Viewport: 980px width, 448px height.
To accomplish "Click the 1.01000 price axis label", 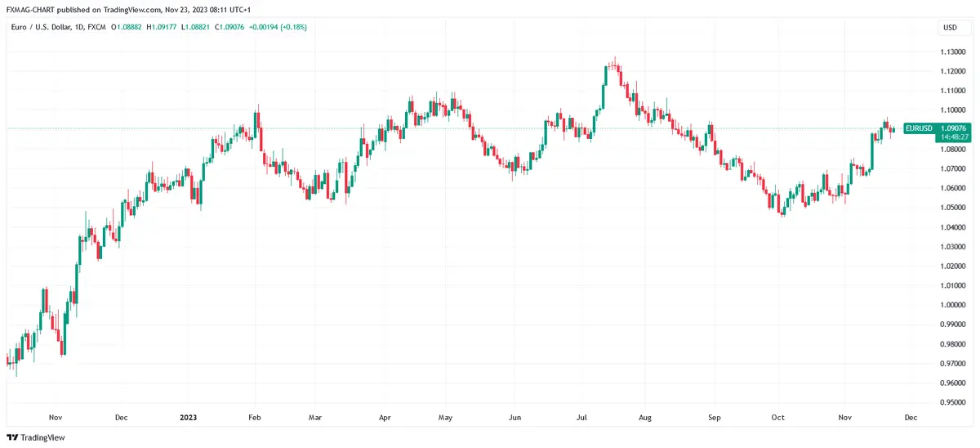I will click(x=952, y=285).
